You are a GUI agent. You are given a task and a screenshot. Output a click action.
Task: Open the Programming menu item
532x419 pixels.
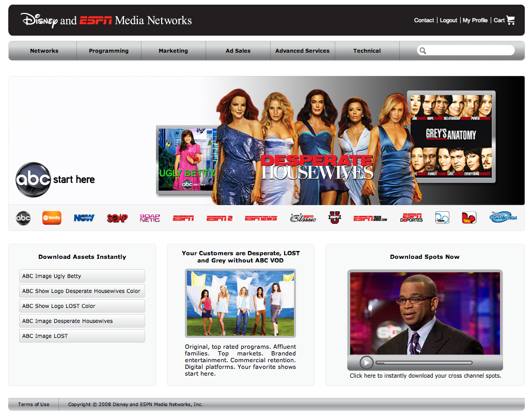pyautogui.click(x=108, y=51)
